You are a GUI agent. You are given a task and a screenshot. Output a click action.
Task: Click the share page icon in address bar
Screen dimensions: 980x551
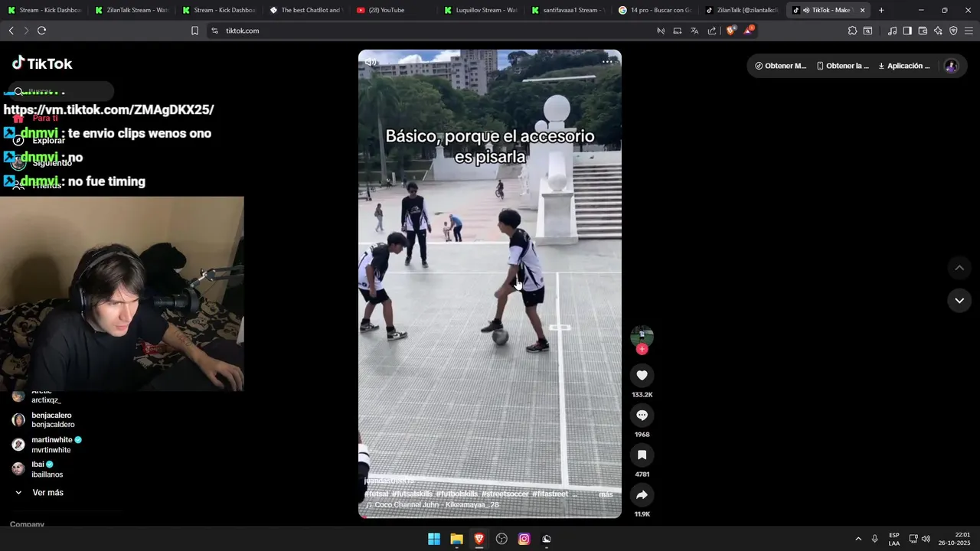click(712, 31)
